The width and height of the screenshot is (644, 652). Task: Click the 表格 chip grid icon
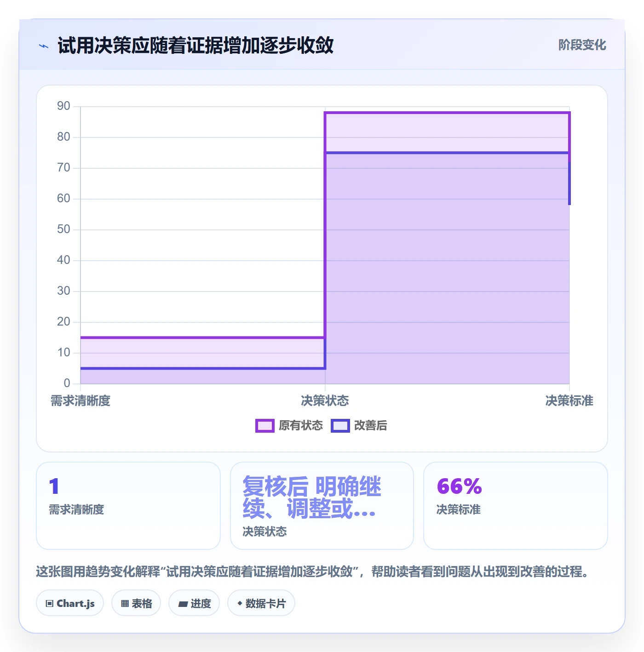[125, 604]
